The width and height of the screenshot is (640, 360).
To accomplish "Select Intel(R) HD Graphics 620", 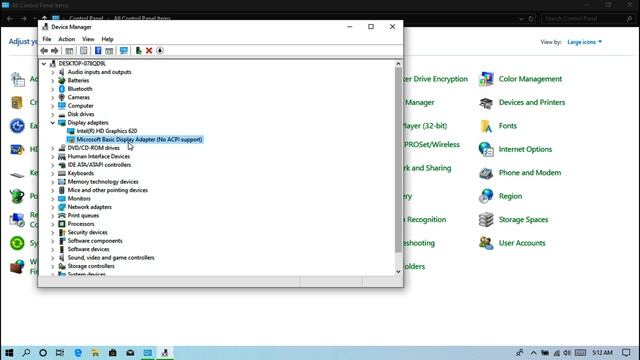I will (107, 131).
